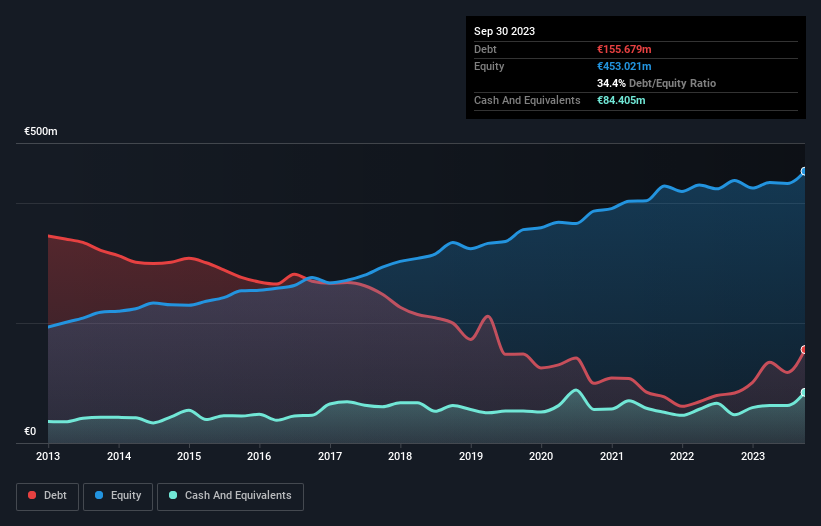Click the 2021 x-axis label

pos(612,456)
